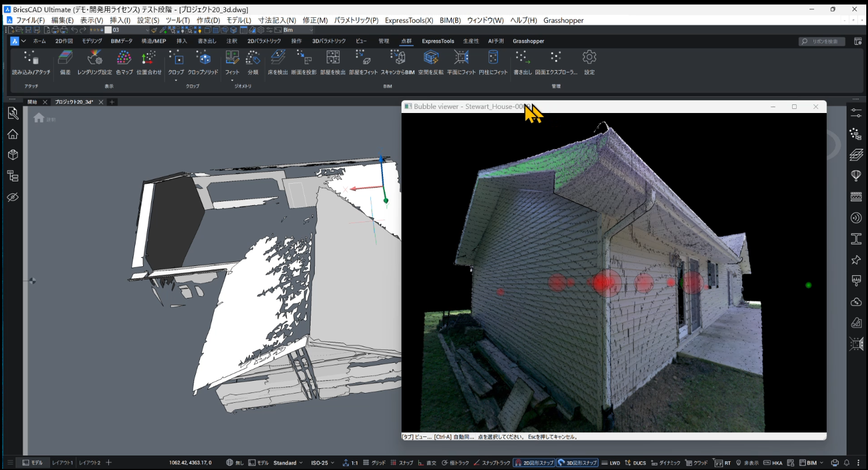Toggle グリッド grid display in status bar
This screenshot has height=470, width=868.
tap(374, 463)
